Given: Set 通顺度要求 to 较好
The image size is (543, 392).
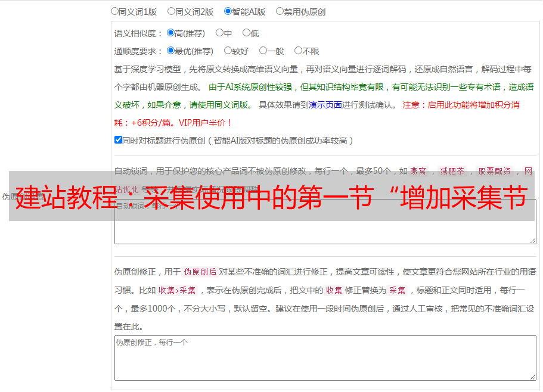Looking at the screenshot, I should (228, 51).
